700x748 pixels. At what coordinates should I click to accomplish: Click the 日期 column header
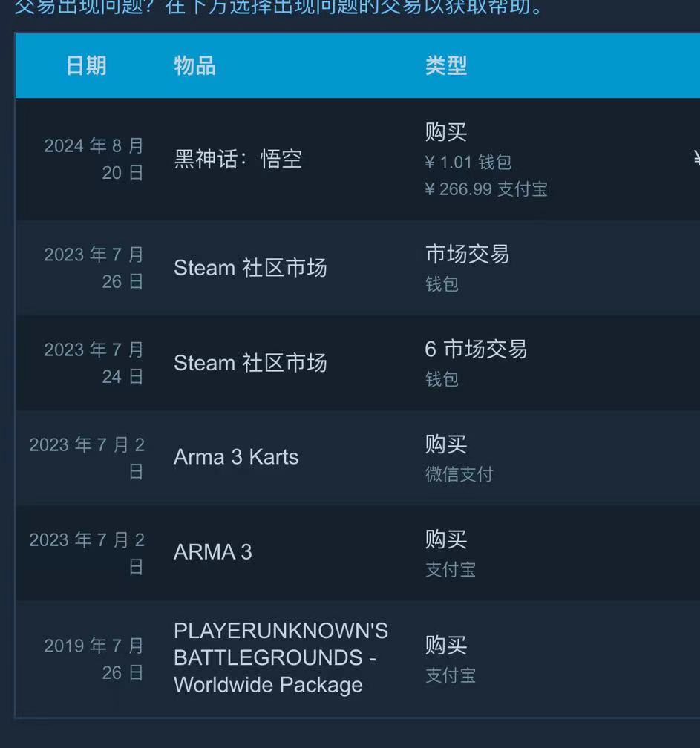pyautogui.click(x=86, y=65)
